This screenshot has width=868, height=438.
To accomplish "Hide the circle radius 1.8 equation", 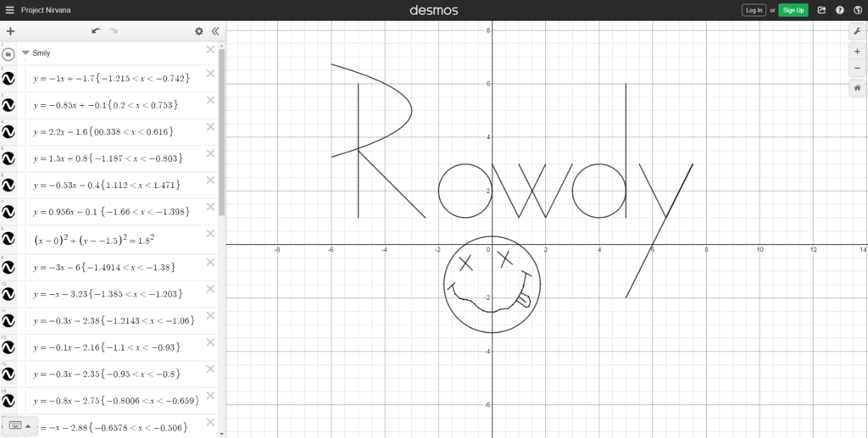I will pos(8,238).
